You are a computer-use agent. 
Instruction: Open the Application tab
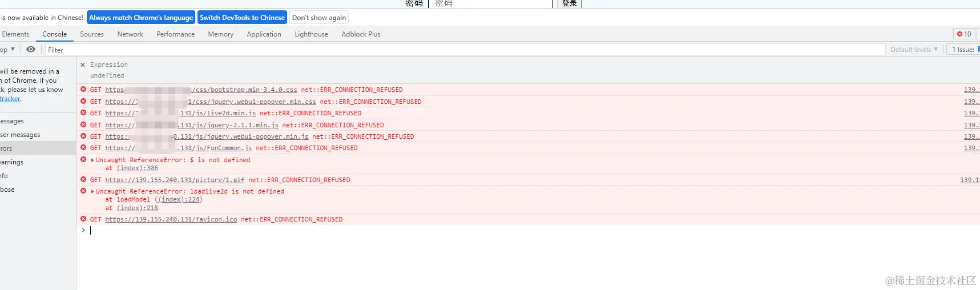tap(264, 34)
